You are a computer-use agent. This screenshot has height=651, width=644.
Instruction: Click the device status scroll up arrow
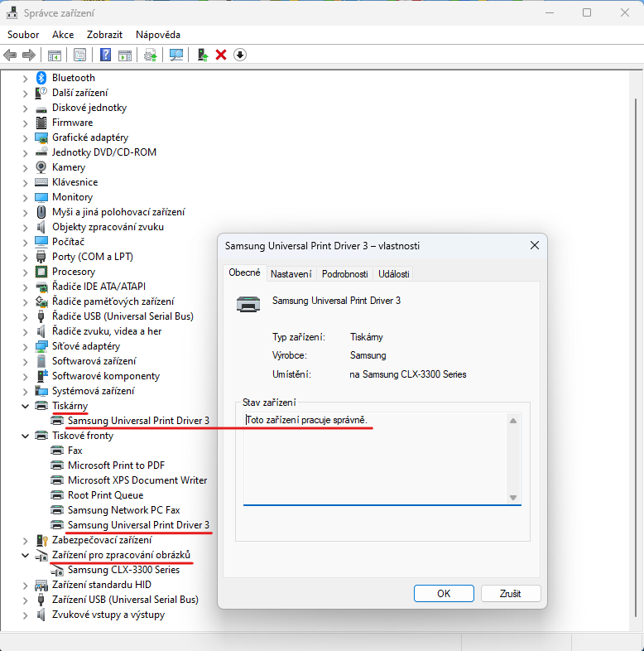click(513, 421)
